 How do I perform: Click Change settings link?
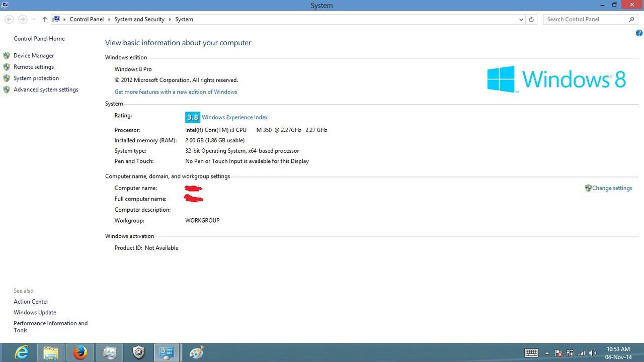[x=612, y=188]
